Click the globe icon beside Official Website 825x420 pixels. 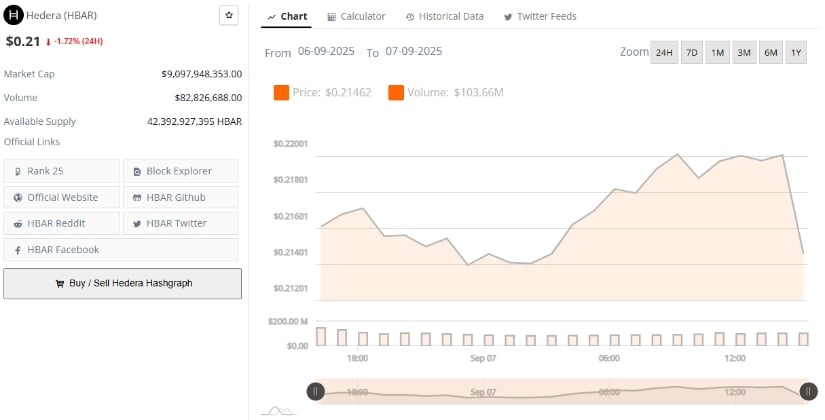coord(18,197)
